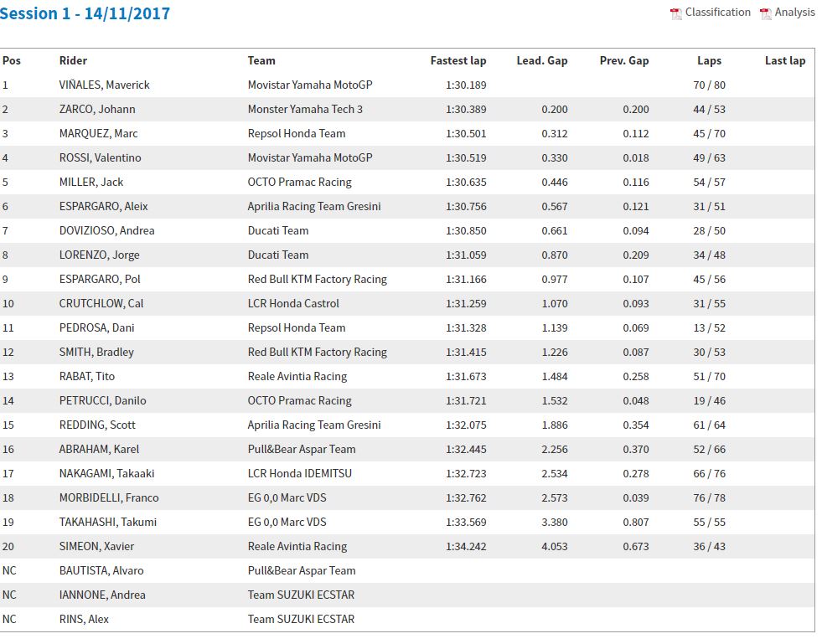Click the Laps column header
The image size is (822, 644).
[709, 61]
